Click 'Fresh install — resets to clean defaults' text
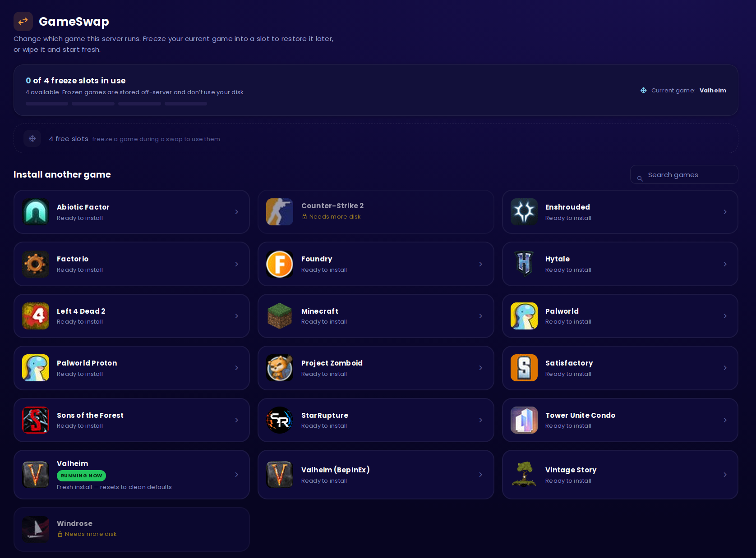Image resolution: width=756 pixels, height=558 pixels. point(114,487)
